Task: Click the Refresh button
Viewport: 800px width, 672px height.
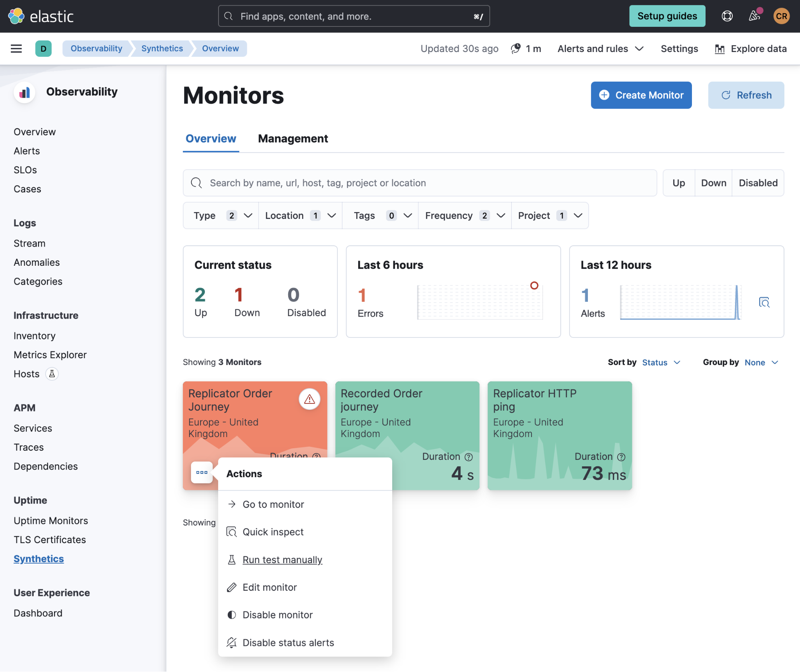Action: point(746,95)
